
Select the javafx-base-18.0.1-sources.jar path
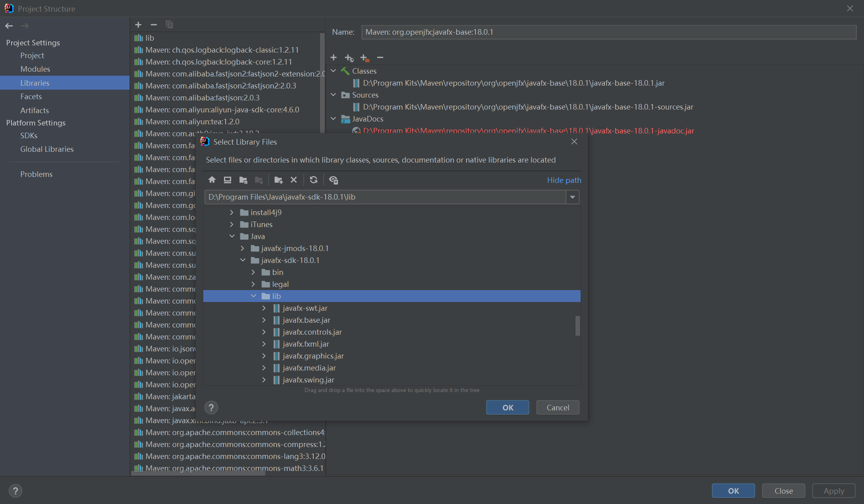click(x=523, y=107)
